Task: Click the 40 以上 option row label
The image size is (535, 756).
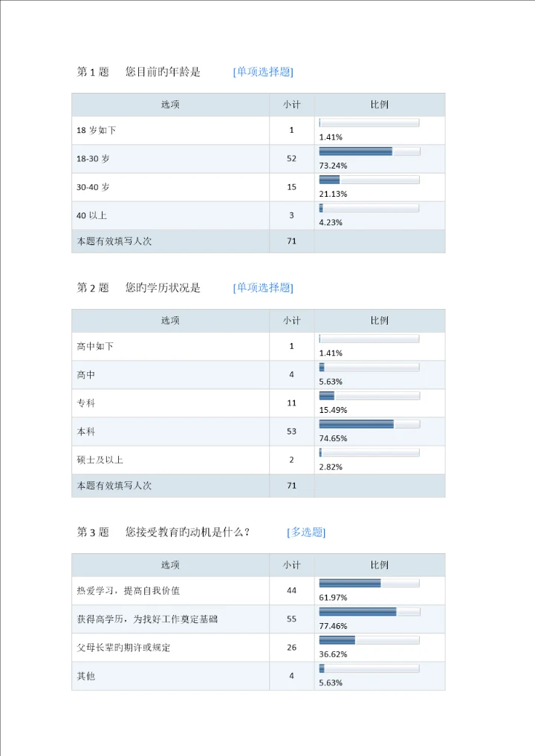Action: pyautogui.click(x=92, y=216)
